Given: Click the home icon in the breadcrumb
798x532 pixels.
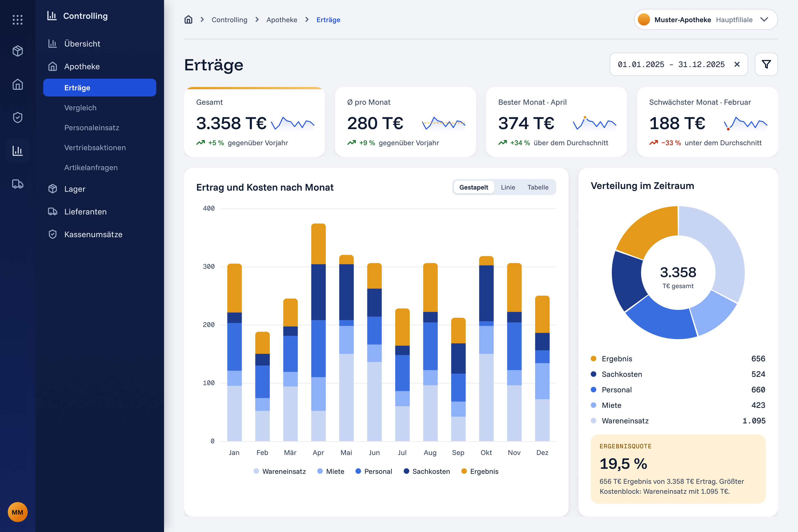Looking at the screenshot, I should 188,20.
